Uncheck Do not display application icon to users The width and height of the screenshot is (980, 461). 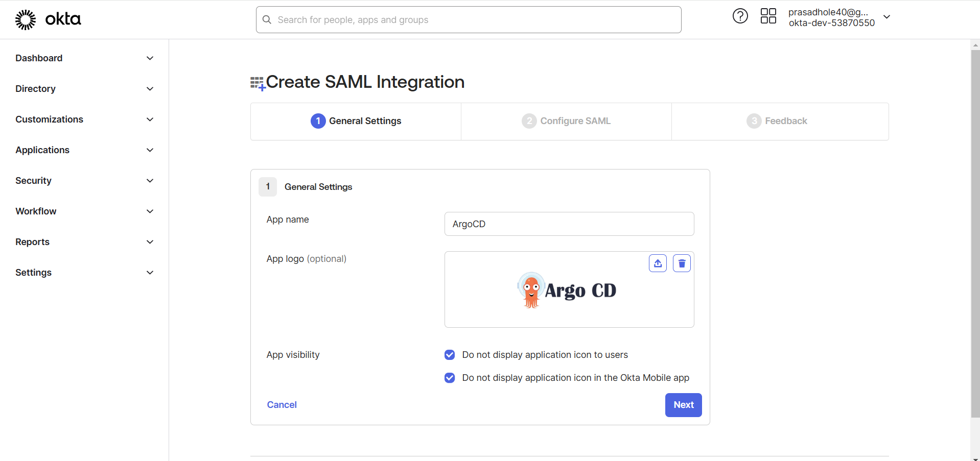pos(449,355)
